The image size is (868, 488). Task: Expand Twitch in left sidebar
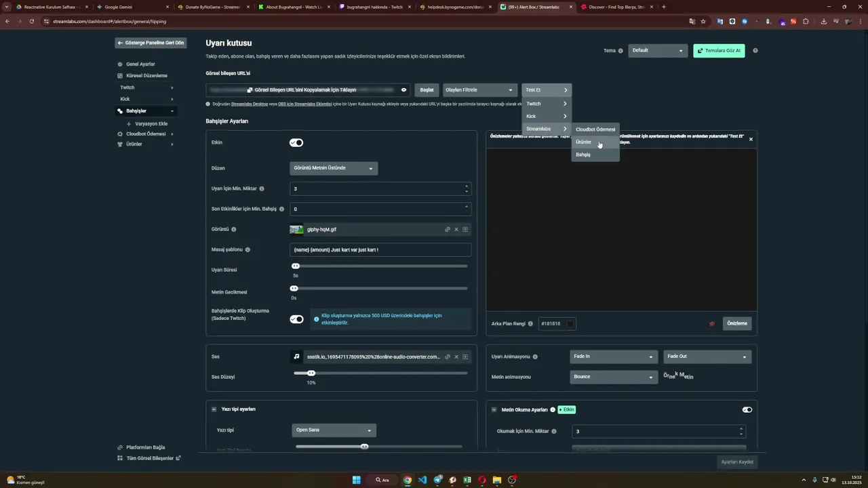(146, 87)
